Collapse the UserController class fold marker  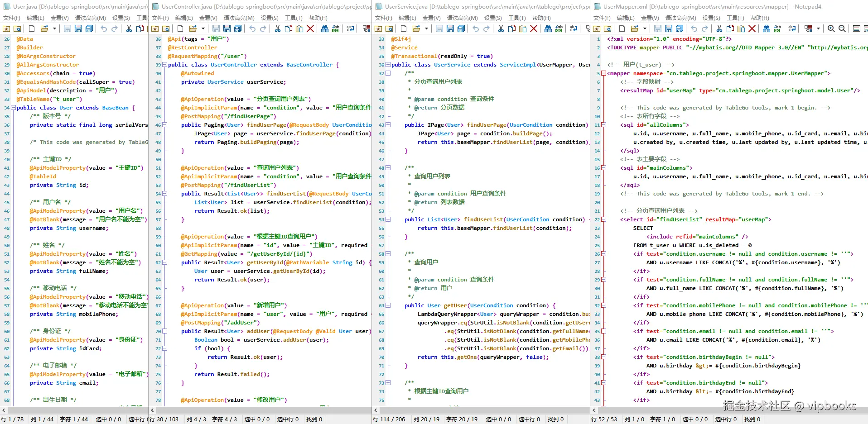164,65
